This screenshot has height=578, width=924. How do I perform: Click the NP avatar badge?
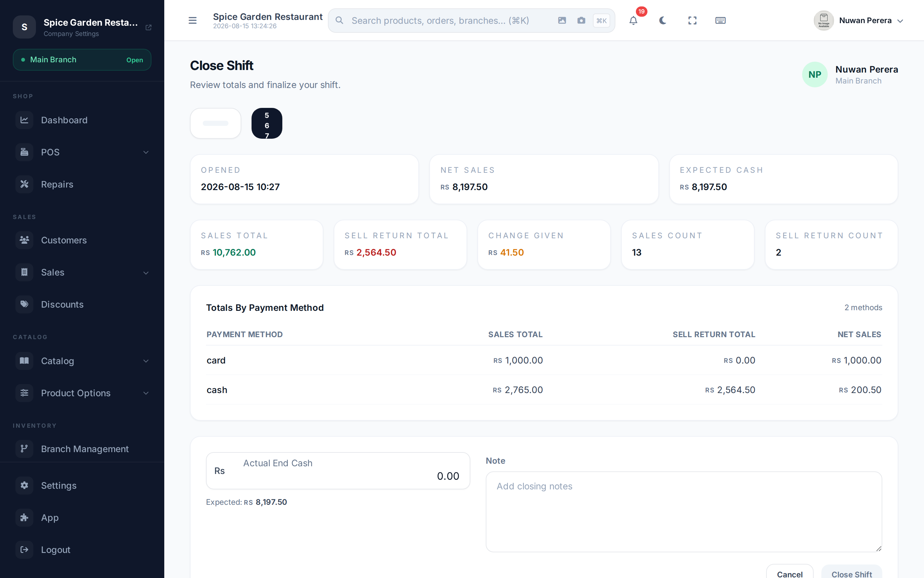[x=814, y=74]
